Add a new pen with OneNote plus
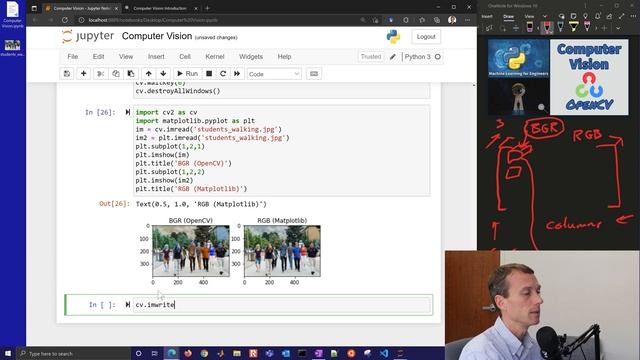 click(x=604, y=28)
